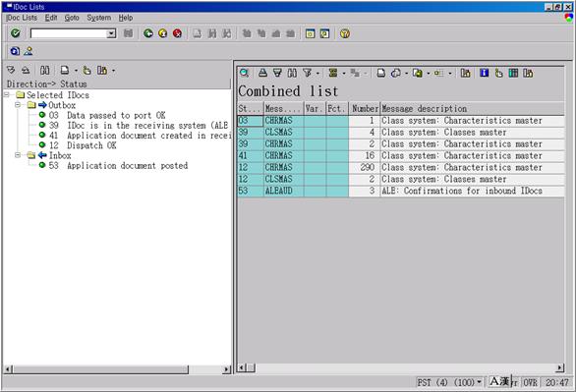The image size is (576, 392).
Task: Click the green grid Change layout icon
Action: pos(513,73)
